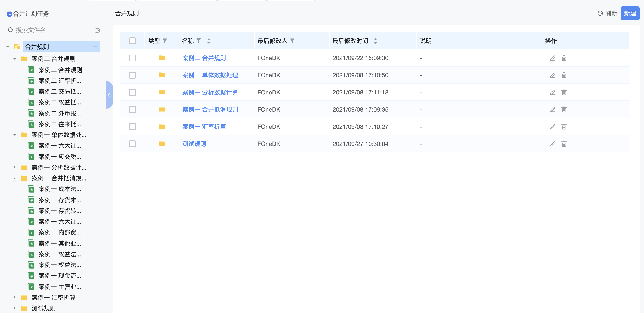Select 案例一 应交税... tree item
Screen dimensions: 644x313
60,157
